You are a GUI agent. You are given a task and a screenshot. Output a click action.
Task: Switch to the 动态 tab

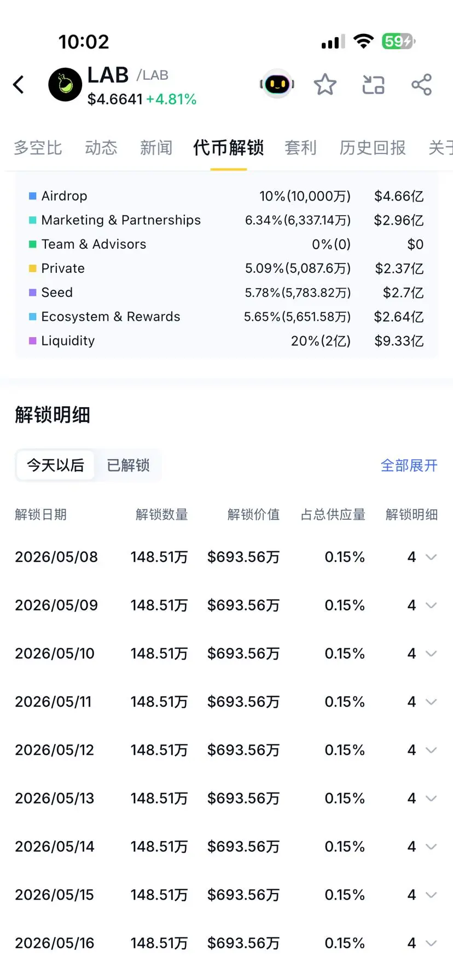tap(101, 148)
